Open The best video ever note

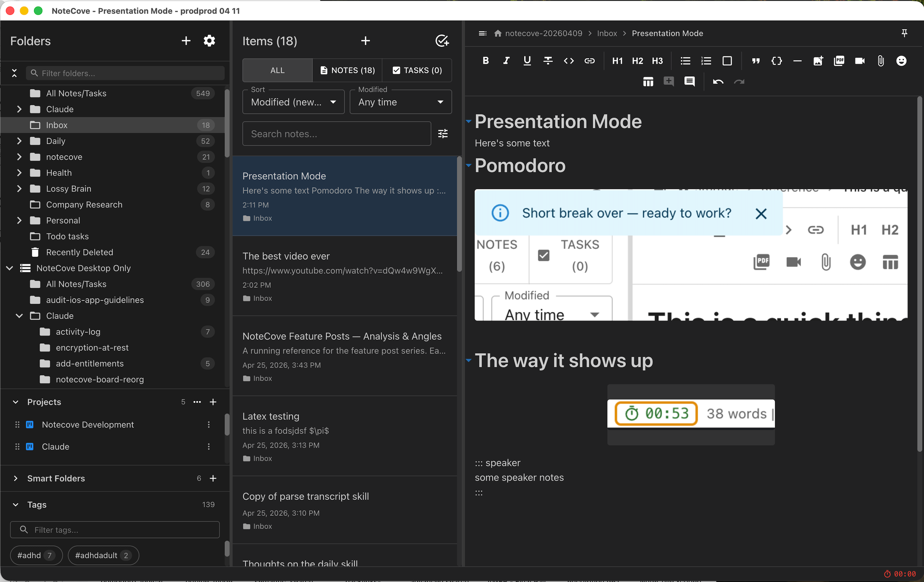pyautogui.click(x=345, y=276)
